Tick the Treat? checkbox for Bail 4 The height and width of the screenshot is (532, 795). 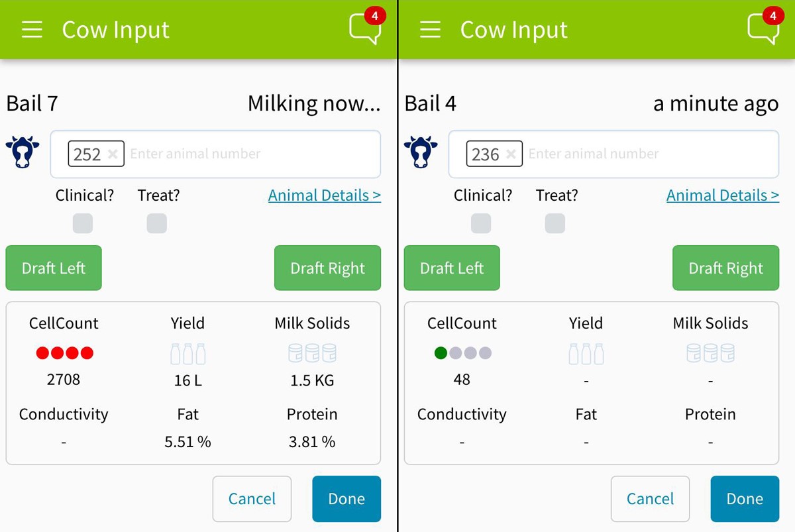[x=555, y=223]
